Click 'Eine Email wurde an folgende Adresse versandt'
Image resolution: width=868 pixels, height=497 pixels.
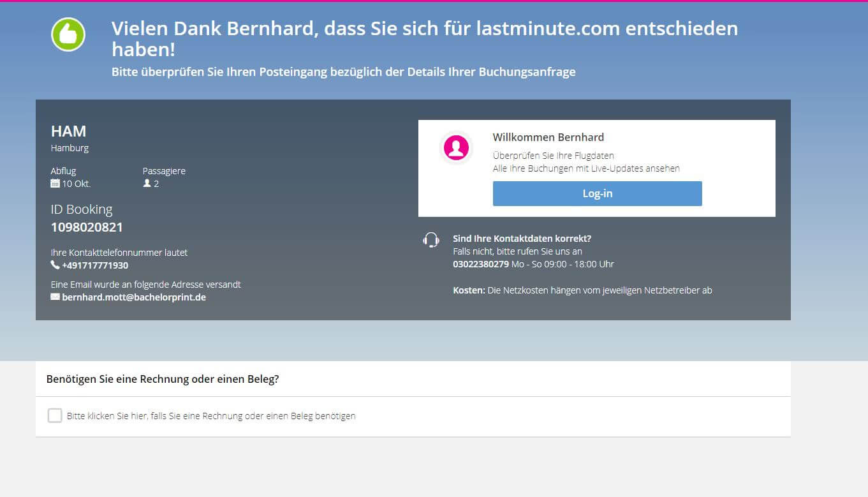146,285
